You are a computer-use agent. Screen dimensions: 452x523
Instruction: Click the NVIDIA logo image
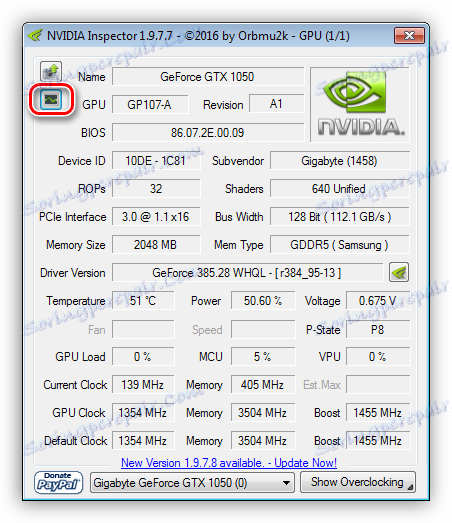click(x=360, y=105)
